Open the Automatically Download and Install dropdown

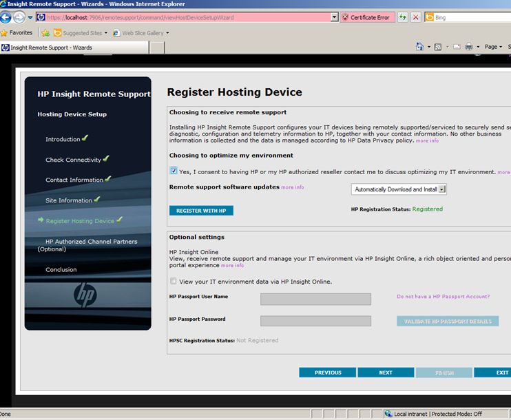[399, 189]
